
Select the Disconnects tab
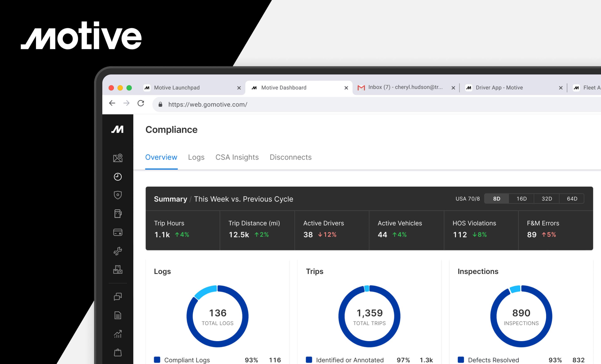coord(291,157)
